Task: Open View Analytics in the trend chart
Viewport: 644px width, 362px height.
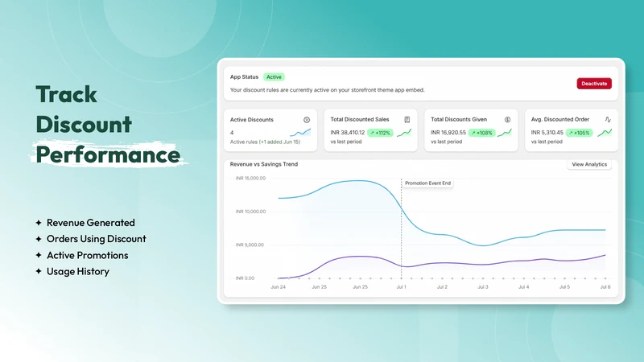Action: coord(589,164)
